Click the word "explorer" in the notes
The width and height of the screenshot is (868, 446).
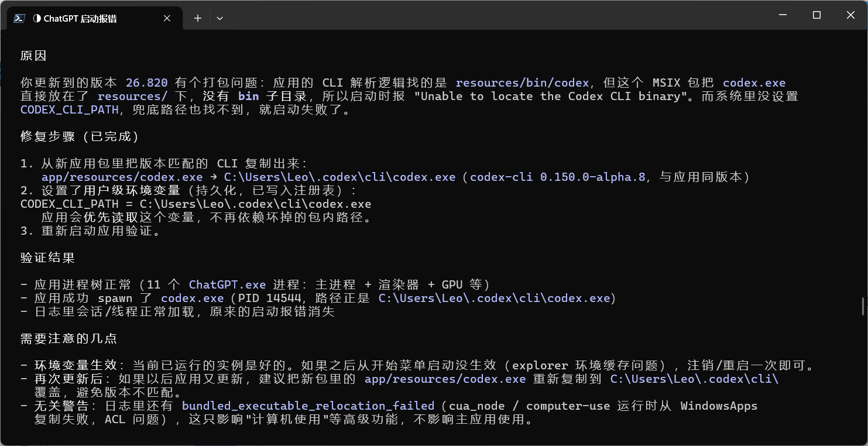click(540, 366)
